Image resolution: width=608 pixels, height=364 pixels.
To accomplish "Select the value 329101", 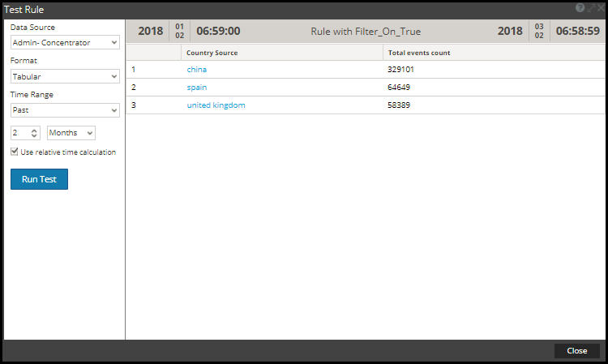I will tap(400, 70).
